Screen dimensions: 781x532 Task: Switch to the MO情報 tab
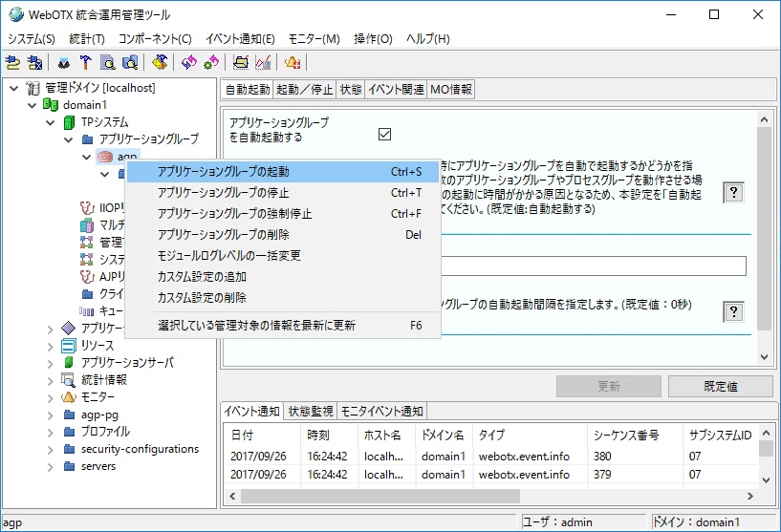point(451,90)
